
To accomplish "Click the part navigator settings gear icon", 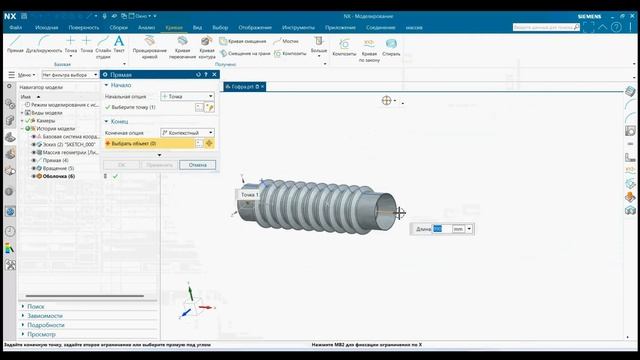I will tap(9, 87).
